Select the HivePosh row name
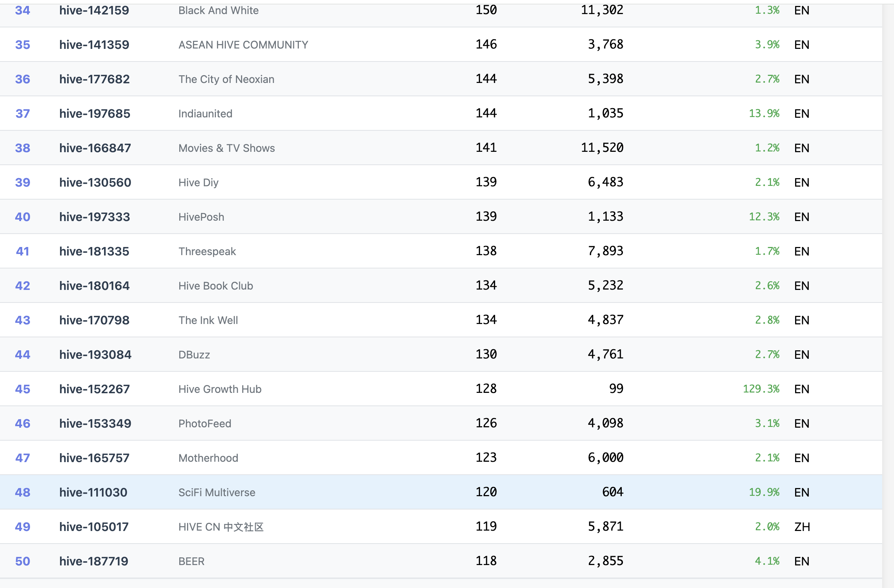The image size is (894, 588). [201, 217]
